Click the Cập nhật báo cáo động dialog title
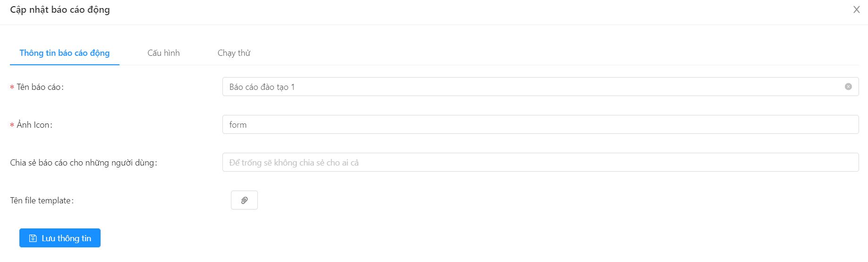This screenshot has width=868, height=262. coord(60,10)
